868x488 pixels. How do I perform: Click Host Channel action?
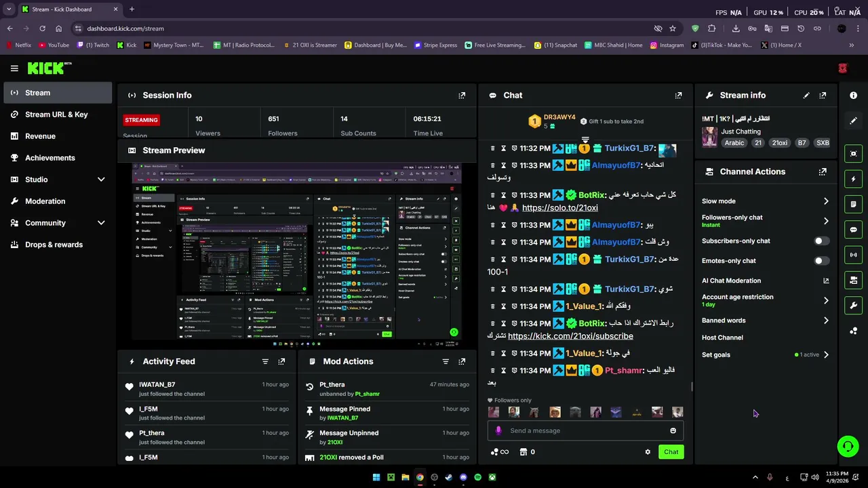[722, 338]
